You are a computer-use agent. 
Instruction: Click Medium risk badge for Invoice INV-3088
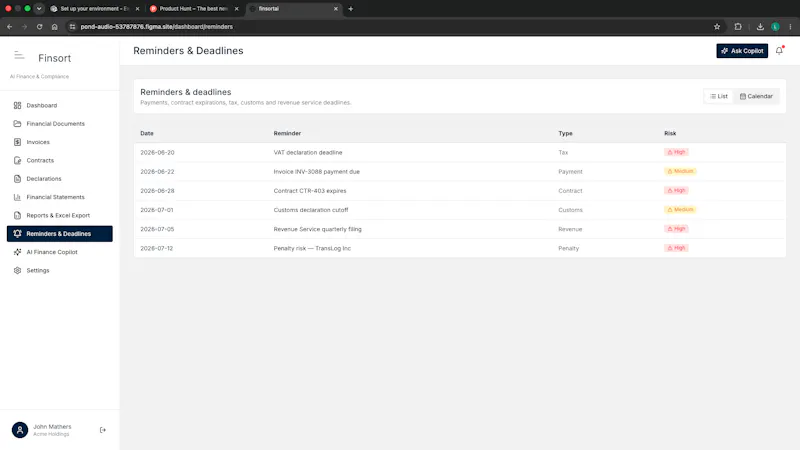tap(680, 171)
